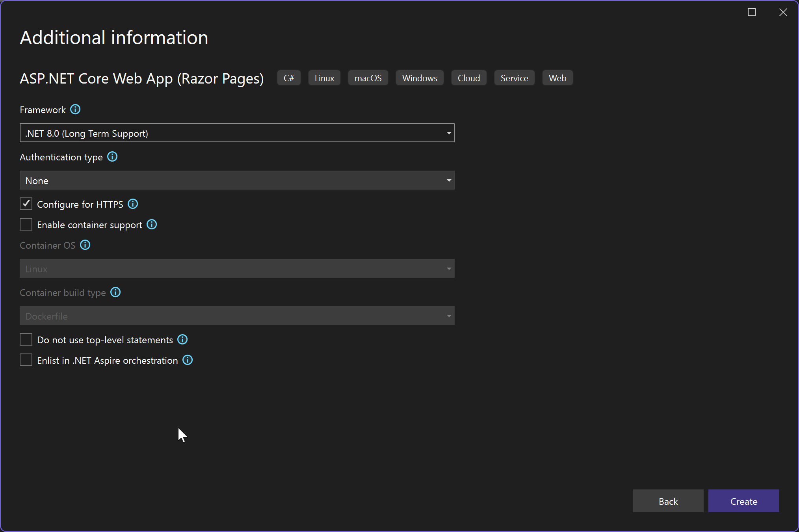
Task: Click the Authentication type info icon
Action: tap(113, 157)
